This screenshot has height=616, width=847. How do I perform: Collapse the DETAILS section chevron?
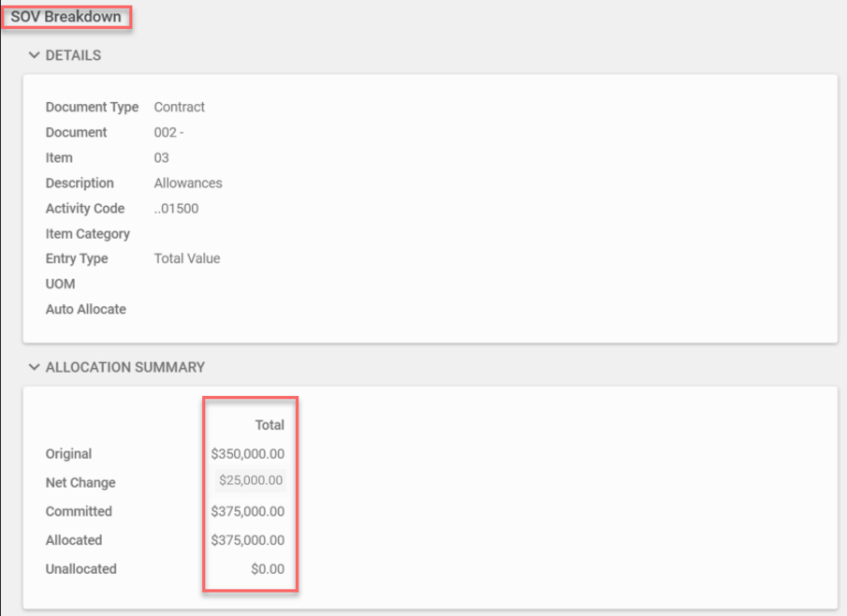coord(34,56)
